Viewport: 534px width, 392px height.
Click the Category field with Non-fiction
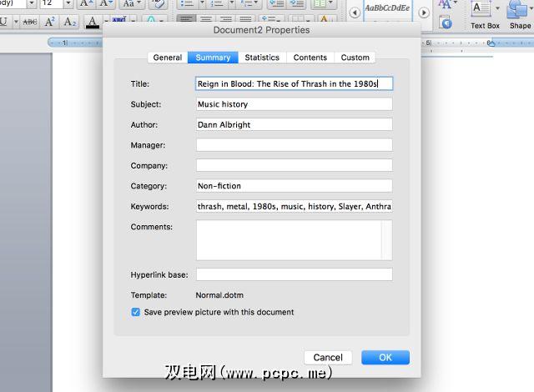[295, 186]
